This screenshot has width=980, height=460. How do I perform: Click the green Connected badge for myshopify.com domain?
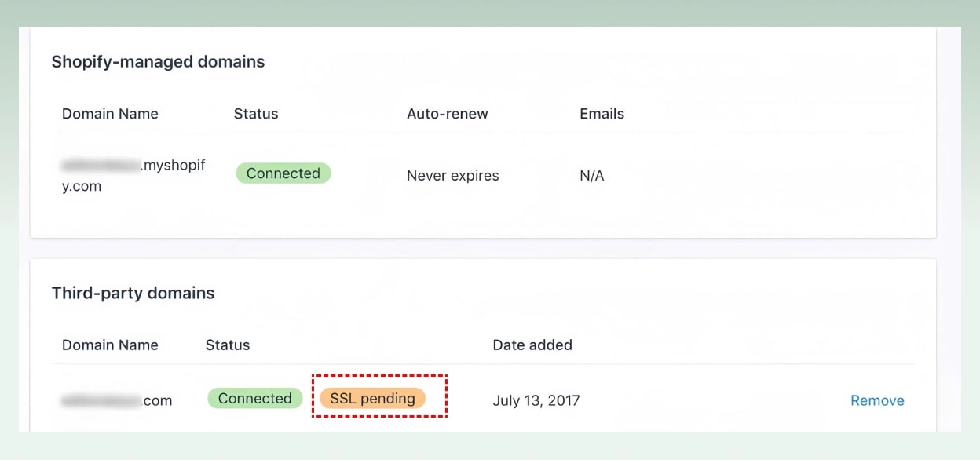coord(283,173)
